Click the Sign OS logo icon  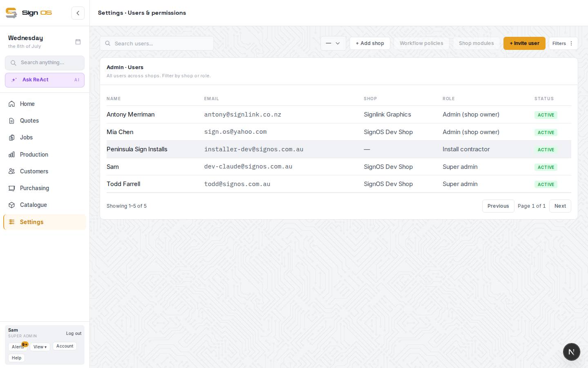11,13
